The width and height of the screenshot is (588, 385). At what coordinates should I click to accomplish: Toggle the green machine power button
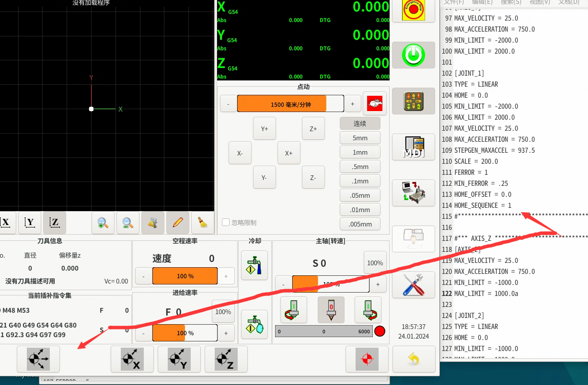413,55
